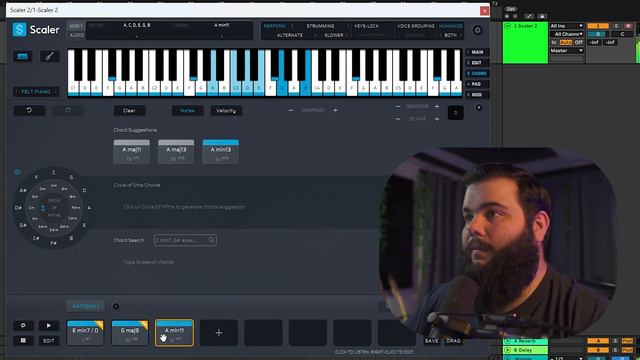Screen dimensions: 640x360
Task: Click the search magnifier in Chord Search
Action: tap(211, 240)
